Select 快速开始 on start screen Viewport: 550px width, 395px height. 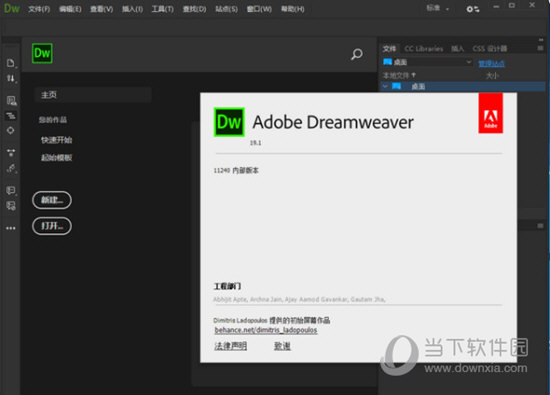[x=56, y=140]
